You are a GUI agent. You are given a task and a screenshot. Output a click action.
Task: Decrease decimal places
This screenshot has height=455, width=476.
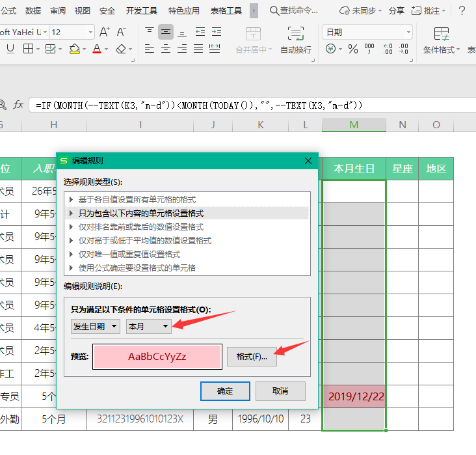pos(403,49)
